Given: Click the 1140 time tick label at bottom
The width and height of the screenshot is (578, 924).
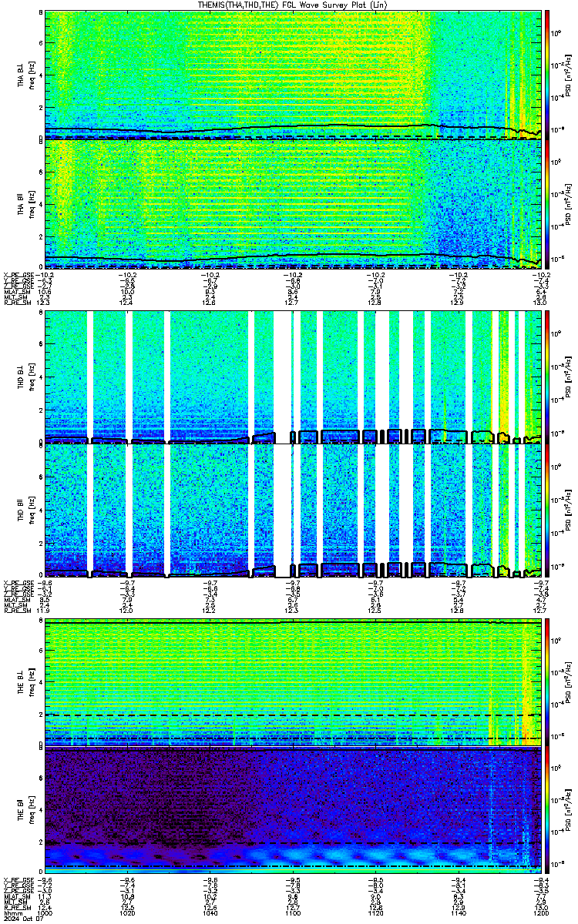Looking at the screenshot, I should [x=458, y=912].
